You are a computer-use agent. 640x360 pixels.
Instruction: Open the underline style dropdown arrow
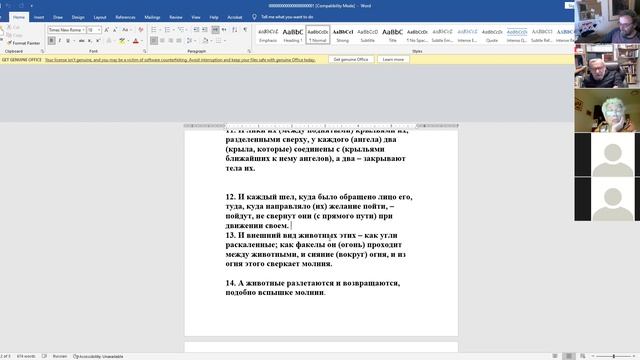pos(74,40)
